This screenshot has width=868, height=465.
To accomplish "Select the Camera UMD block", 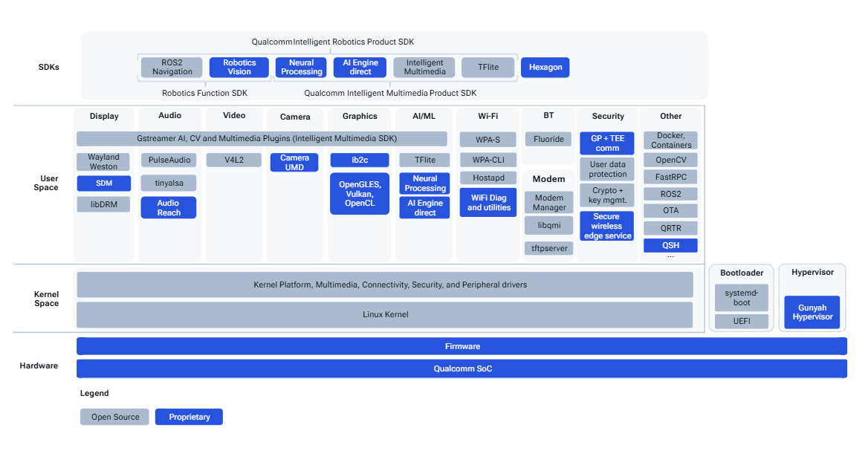I will point(294,162).
